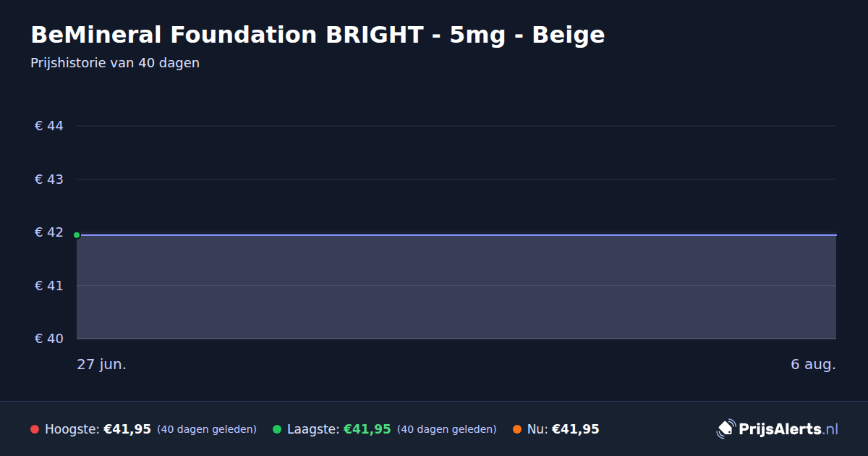Click the BeMineral Foundation BRIGHT title
Screen dimensions: 868x456
(318, 35)
